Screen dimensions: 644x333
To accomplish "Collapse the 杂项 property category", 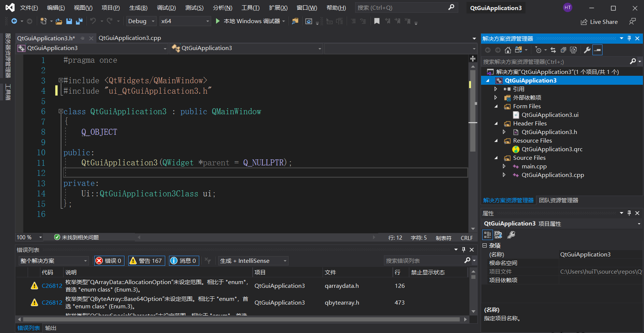I will [x=484, y=246].
